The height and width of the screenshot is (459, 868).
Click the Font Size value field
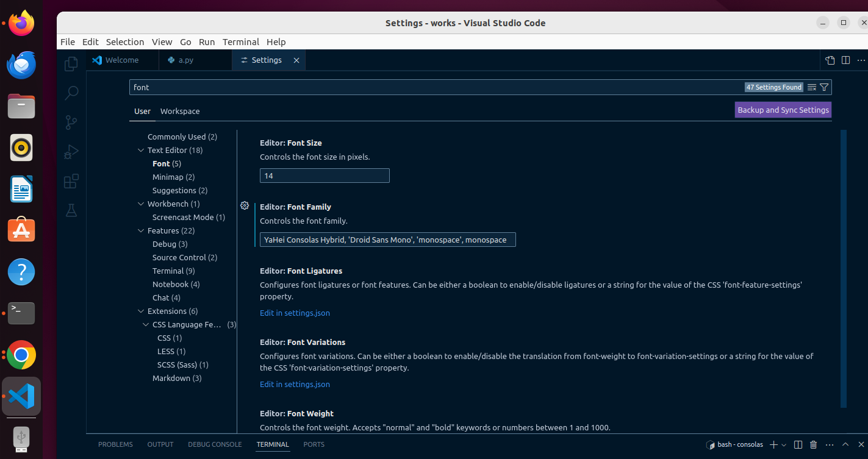click(325, 176)
